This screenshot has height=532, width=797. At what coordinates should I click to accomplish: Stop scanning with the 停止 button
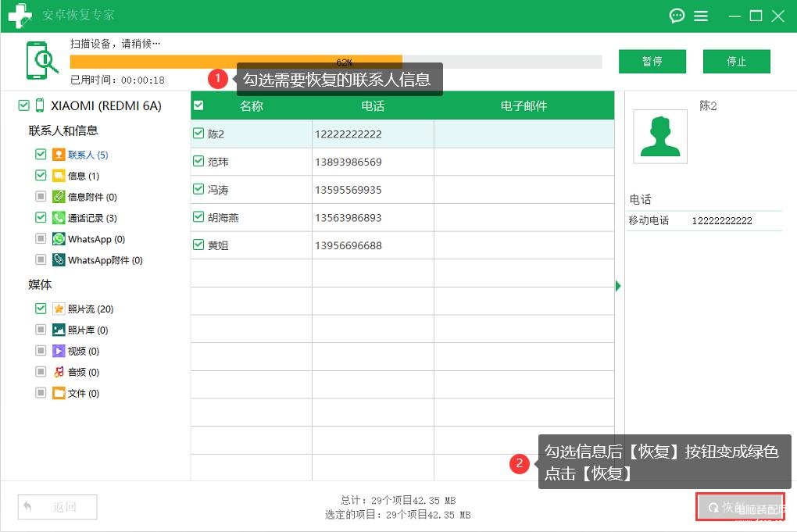point(737,62)
